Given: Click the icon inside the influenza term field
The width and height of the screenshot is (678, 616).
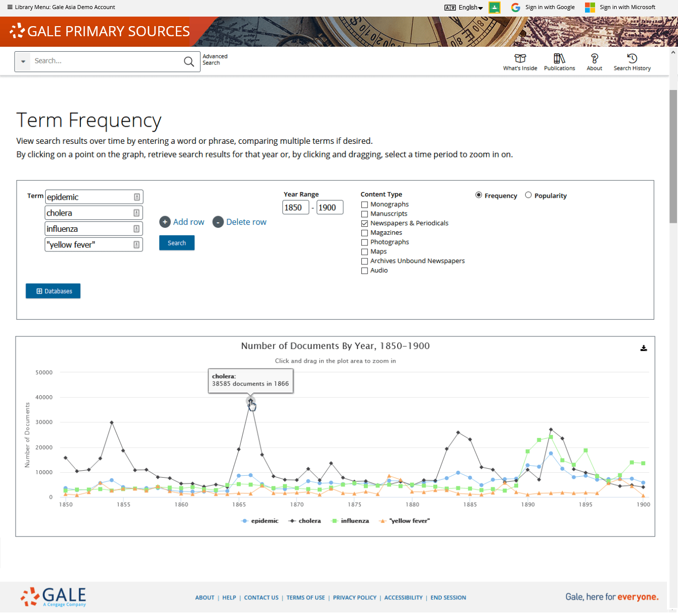Looking at the screenshot, I should pyautogui.click(x=137, y=229).
